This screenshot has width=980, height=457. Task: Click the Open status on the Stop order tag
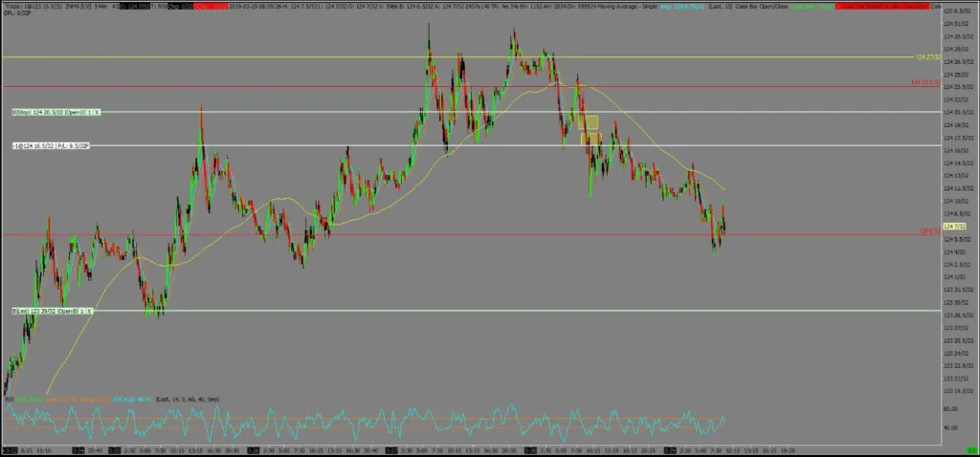(x=73, y=113)
